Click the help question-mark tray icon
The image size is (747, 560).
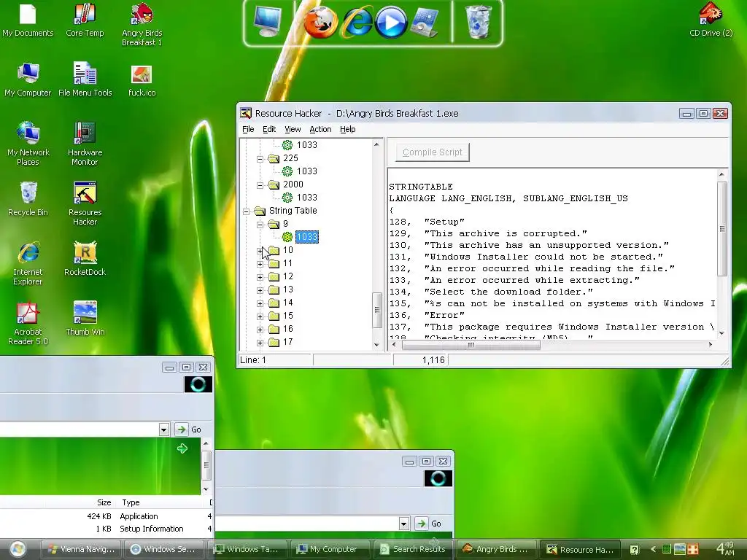tap(634, 550)
